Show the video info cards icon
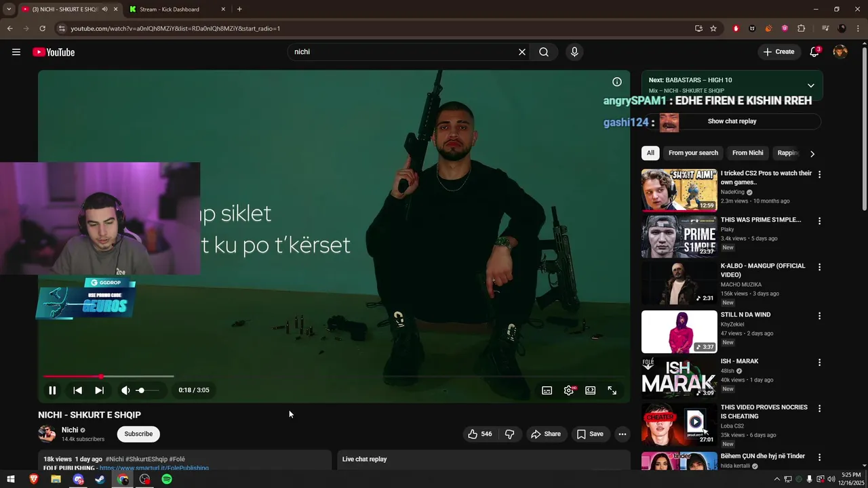This screenshot has width=868, height=488. [x=617, y=82]
